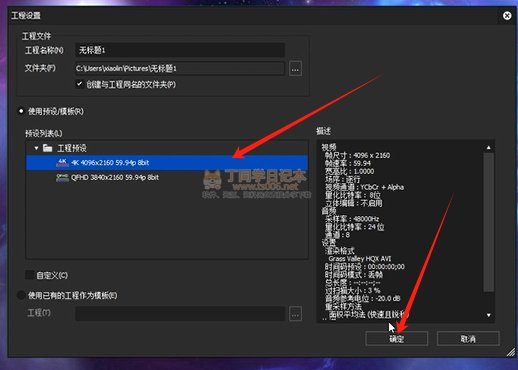
Task: Browse for project folder with the ... button
Action: point(295,69)
